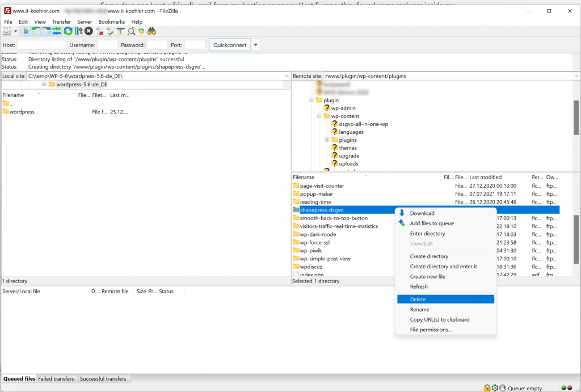Select the smooth-back-to-top-button folder row
This screenshot has height=392, width=581.
pos(426,218)
